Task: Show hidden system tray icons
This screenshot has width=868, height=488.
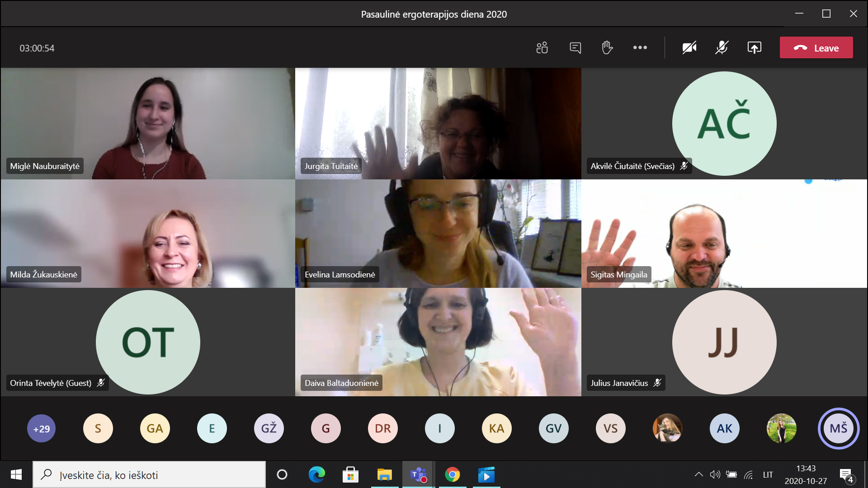Action: (698, 474)
